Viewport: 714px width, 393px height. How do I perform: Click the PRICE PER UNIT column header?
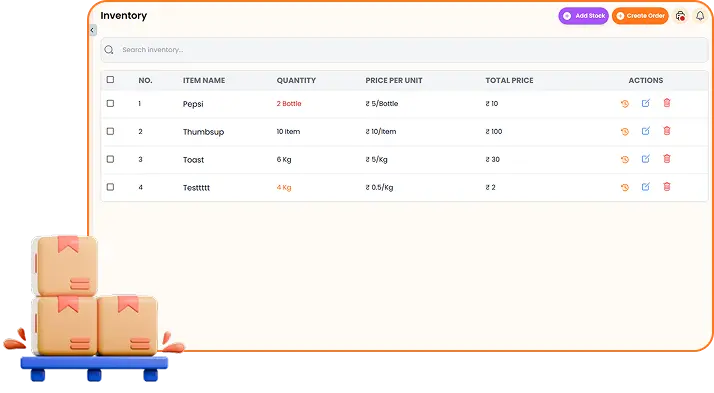pyautogui.click(x=394, y=80)
